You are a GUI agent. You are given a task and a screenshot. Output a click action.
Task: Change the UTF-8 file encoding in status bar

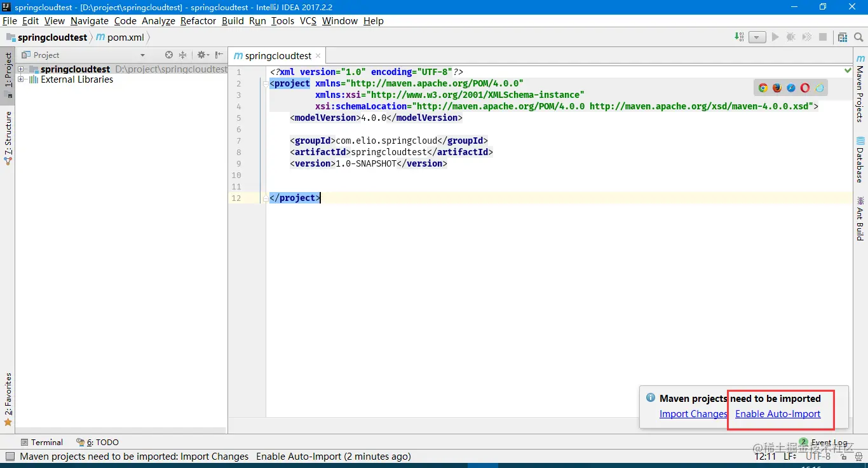point(818,457)
